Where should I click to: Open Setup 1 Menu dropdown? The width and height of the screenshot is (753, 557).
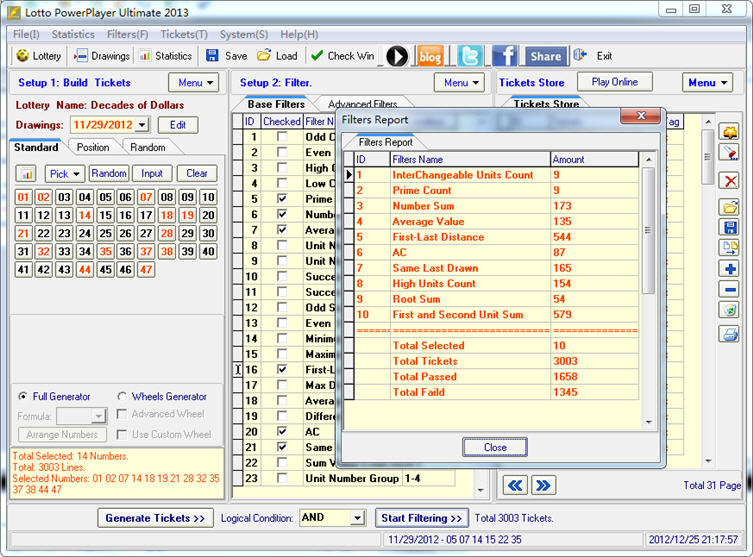[194, 83]
